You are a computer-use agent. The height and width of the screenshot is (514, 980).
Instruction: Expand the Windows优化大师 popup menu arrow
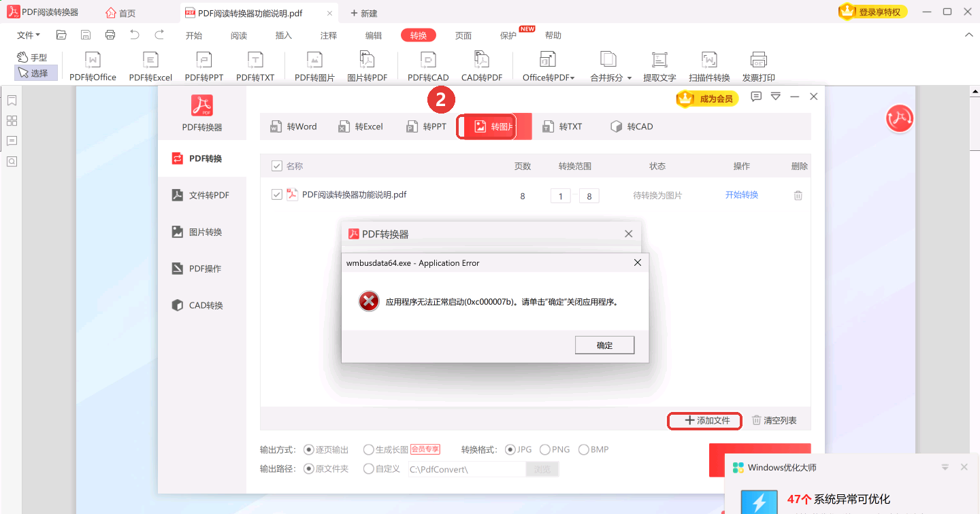[945, 467]
